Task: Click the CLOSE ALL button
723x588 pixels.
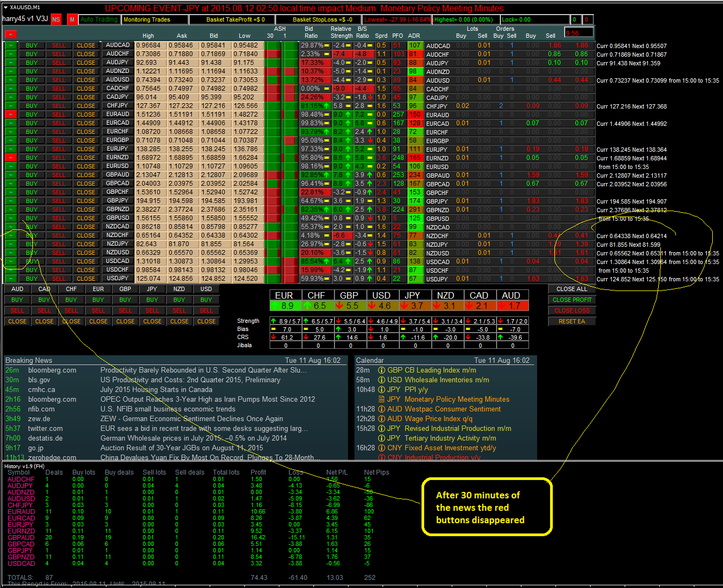Action: (572, 289)
